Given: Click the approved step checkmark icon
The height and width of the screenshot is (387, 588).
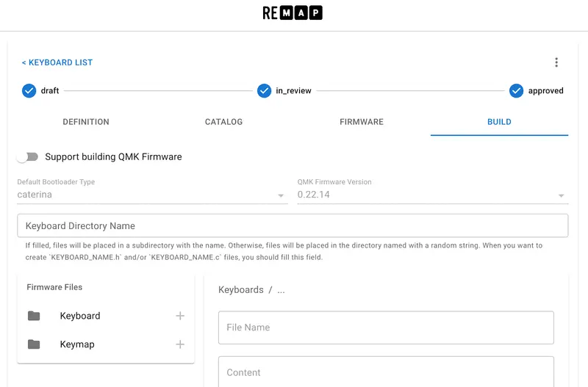Looking at the screenshot, I should click(x=517, y=91).
